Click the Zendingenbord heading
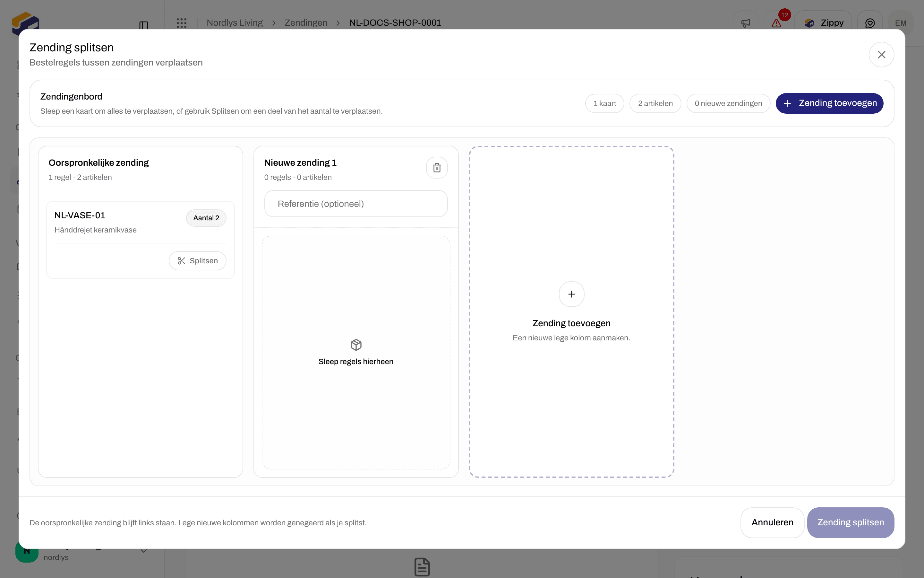This screenshot has height=578, width=924. click(x=72, y=96)
